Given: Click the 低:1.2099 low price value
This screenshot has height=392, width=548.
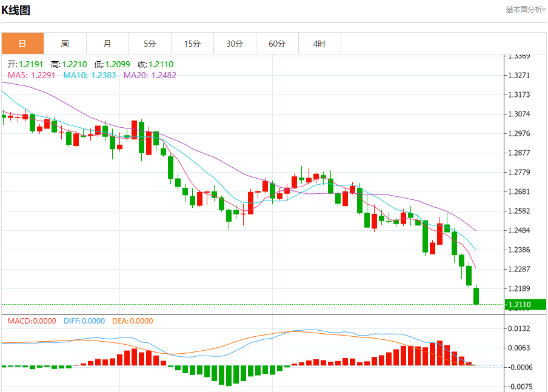Looking at the screenshot, I should pos(112,64).
